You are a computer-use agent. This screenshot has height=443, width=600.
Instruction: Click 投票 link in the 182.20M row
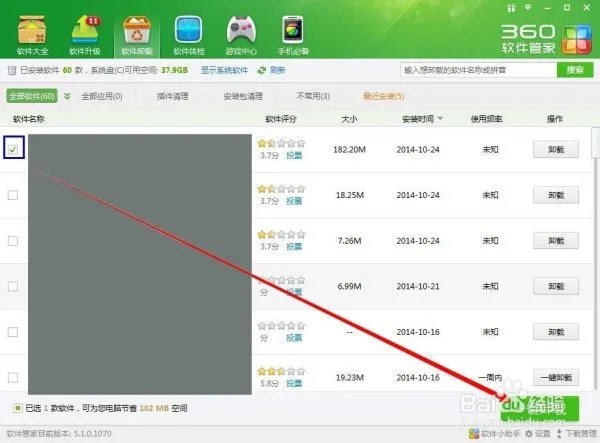(294, 156)
